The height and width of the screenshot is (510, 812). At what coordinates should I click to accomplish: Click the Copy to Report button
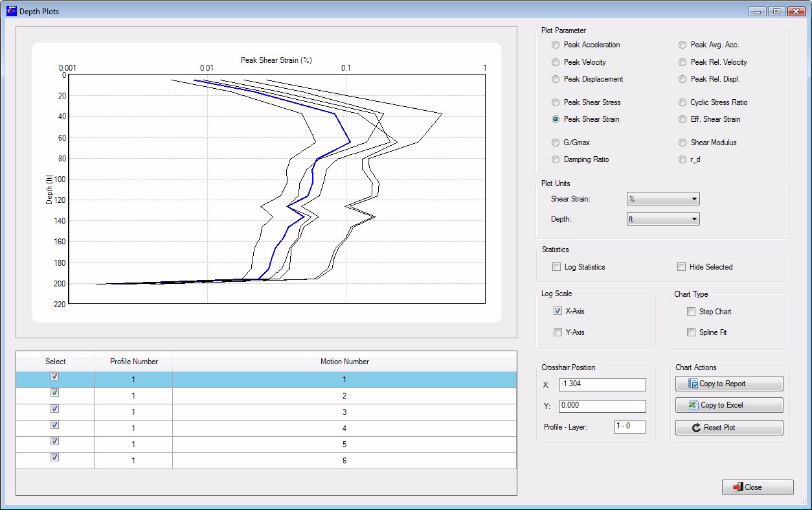[x=729, y=384]
